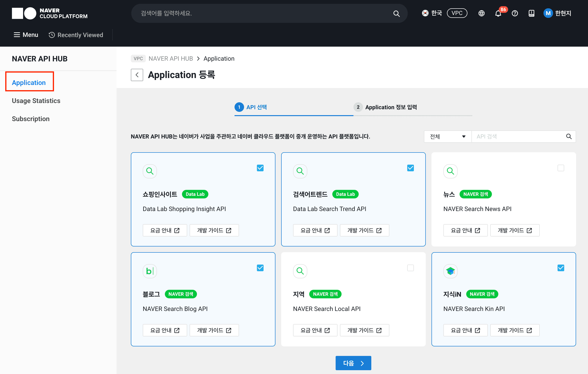The width and height of the screenshot is (588, 374).
Task: Click the NAVER 검색 badge on 뉴스
Action: tap(475, 194)
